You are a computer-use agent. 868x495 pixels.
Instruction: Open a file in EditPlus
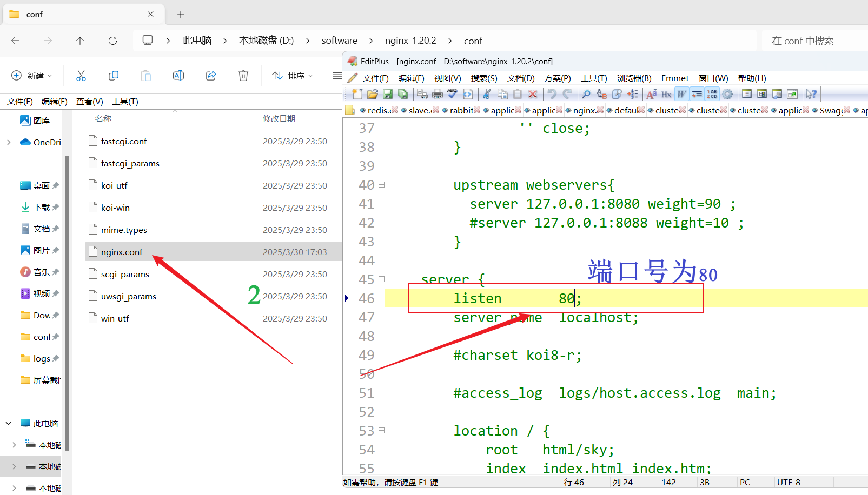point(373,94)
